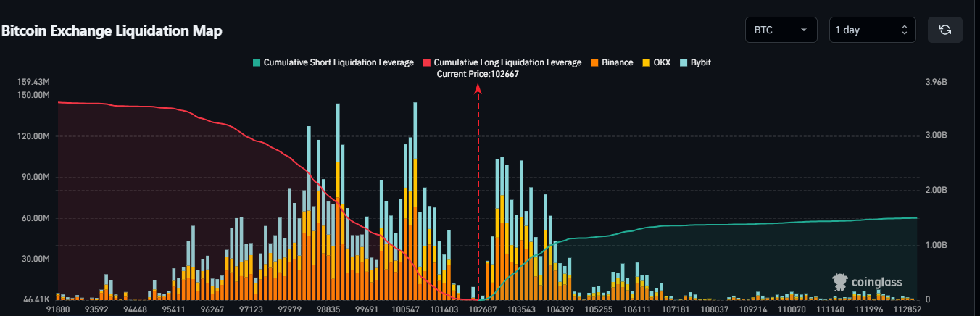This screenshot has width=980, height=316.
Task: Toggle the Bybit legend text entry
Action: pyautogui.click(x=700, y=62)
